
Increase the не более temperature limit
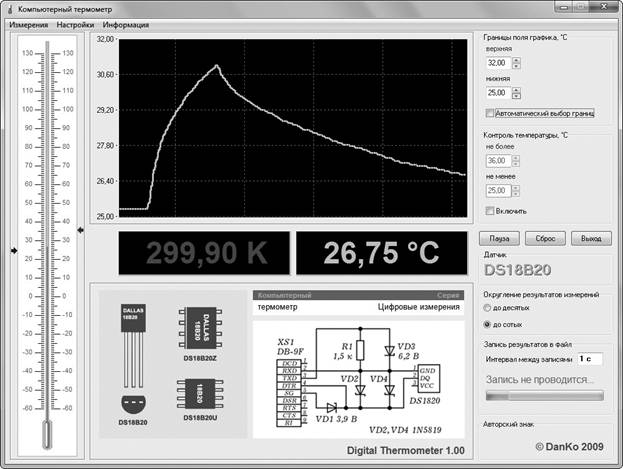pyautogui.click(x=516, y=158)
